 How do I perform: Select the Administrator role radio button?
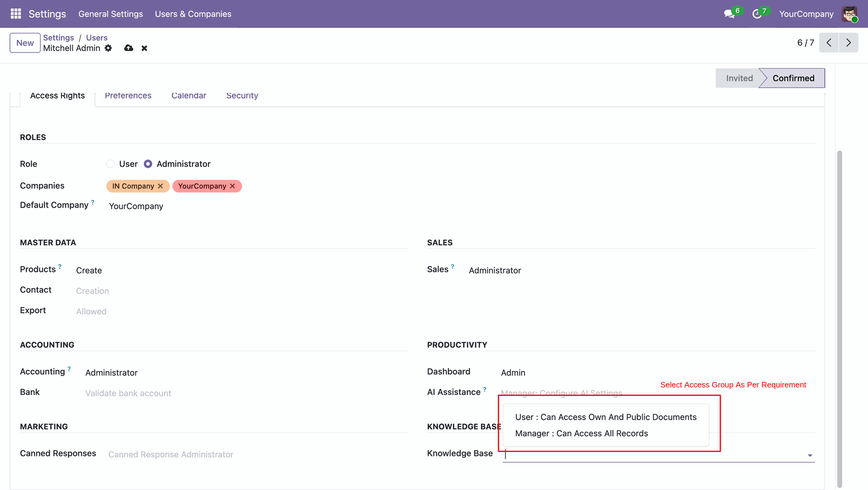(148, 164)
